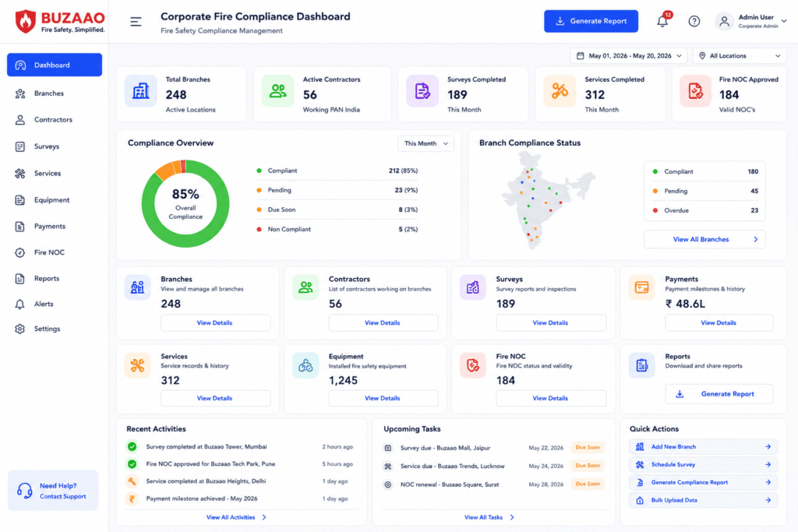Click the Equipment card icon
Screen dimensions: 798x532
tap(305, 365)
